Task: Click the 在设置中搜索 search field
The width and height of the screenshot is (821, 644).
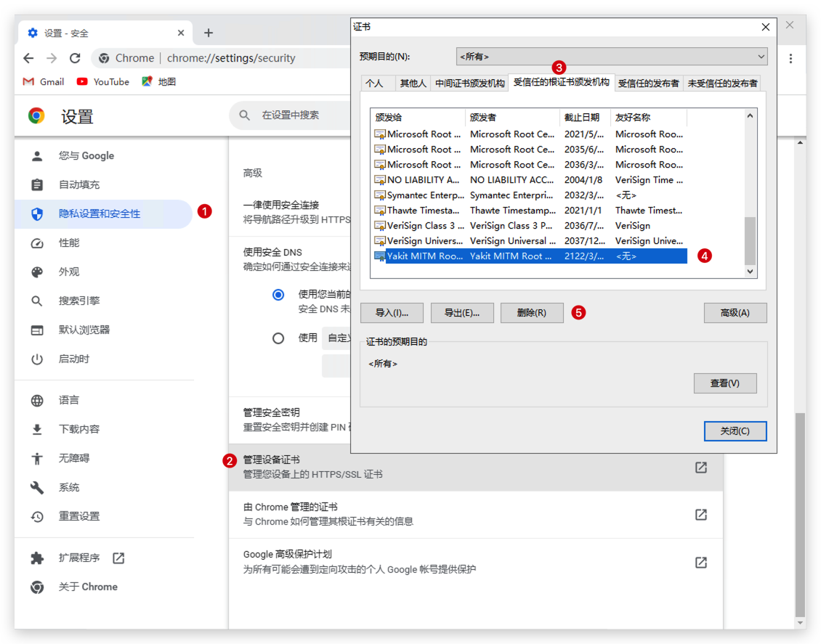Action: coord(298,115)
